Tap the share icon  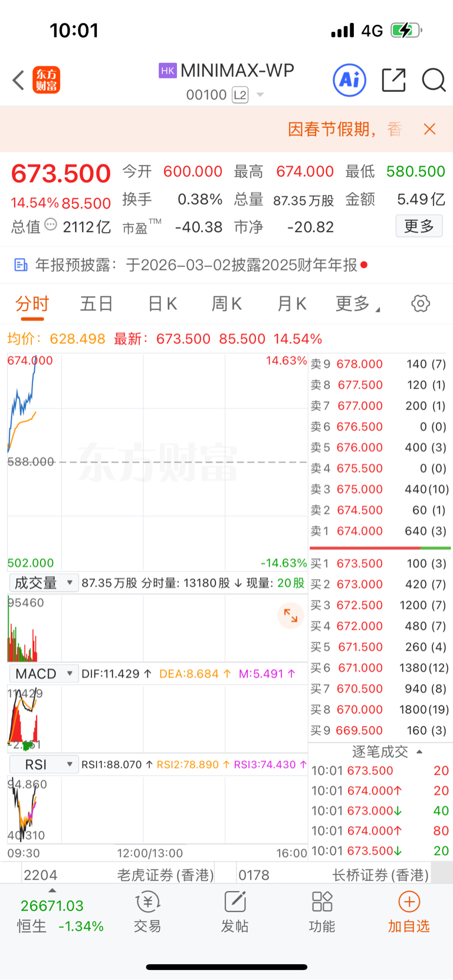[x=393, y=80]
